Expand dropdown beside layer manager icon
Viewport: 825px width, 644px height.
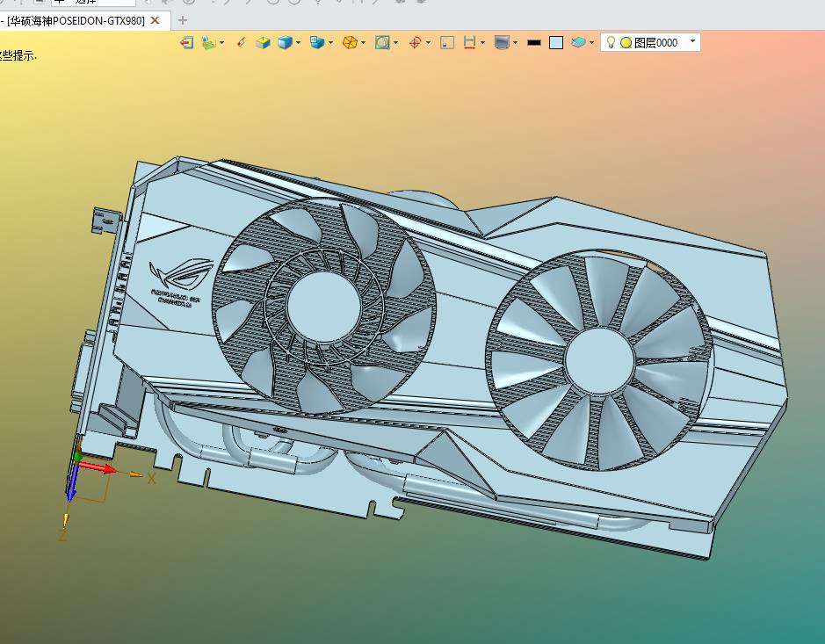(222, 43)
